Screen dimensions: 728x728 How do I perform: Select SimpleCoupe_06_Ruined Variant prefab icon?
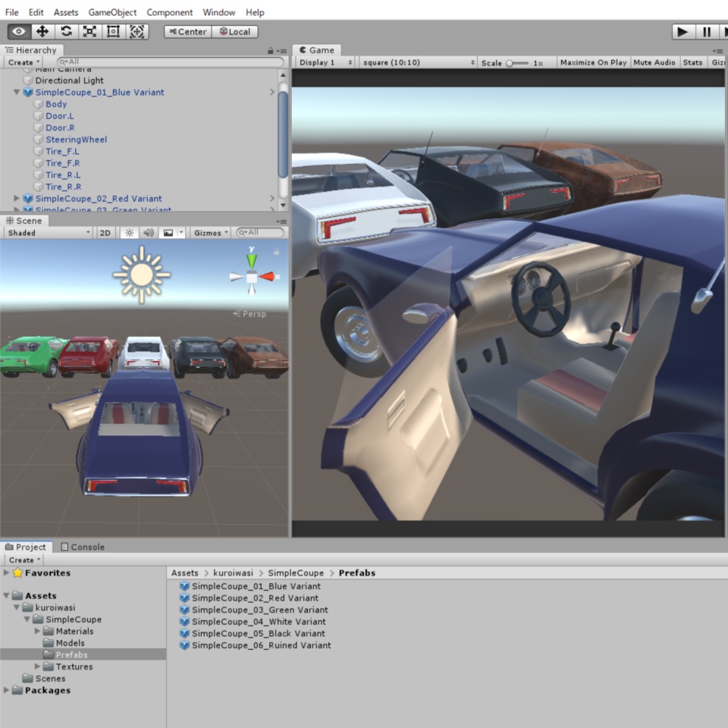[184, 645]
